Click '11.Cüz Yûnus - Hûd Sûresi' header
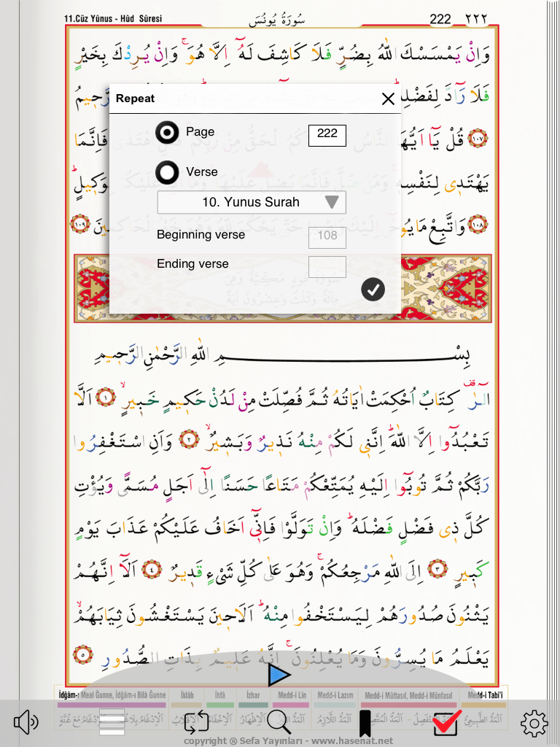Viewport: 560px width, 747px height. (x=113, y=19)
